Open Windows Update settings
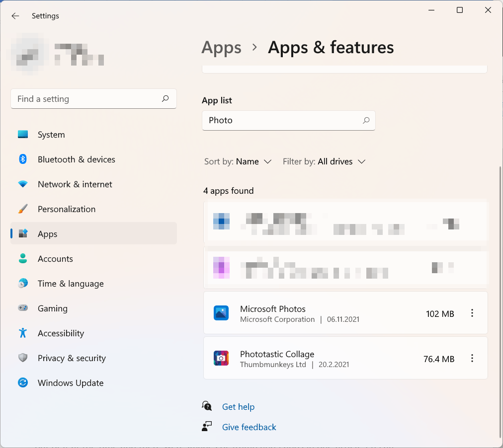503x448 pixels. click(x=93, y=383)
